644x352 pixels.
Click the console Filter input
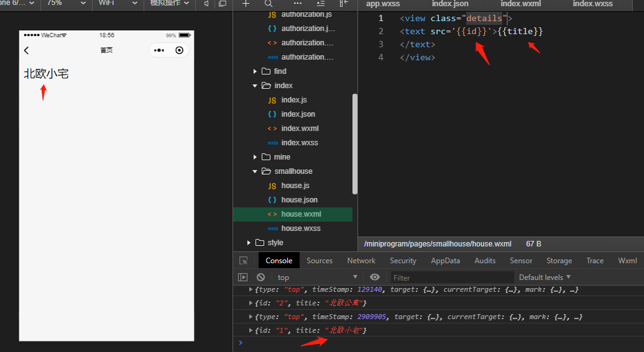pos(452,278)
